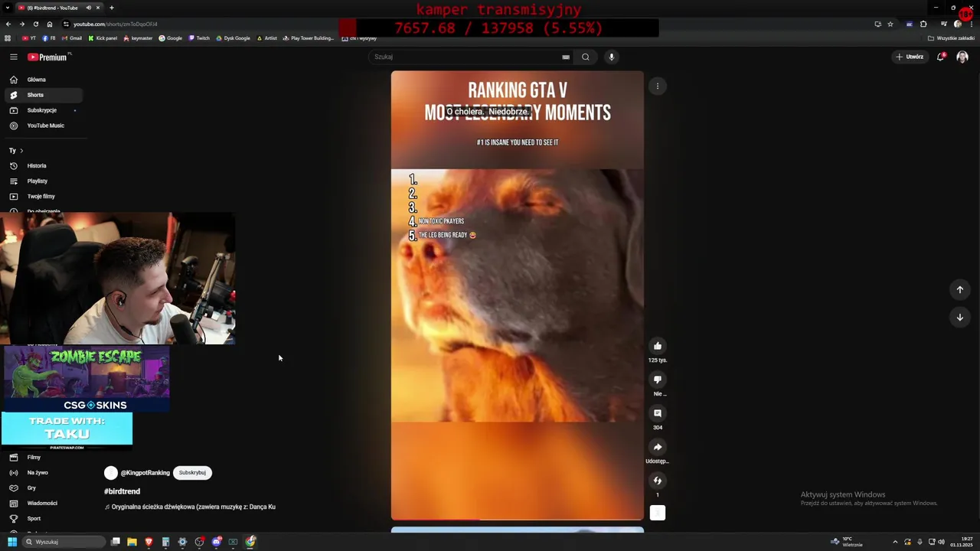
Task: Dislike the Short with thumbs down
Action: (x=658, y=380)
